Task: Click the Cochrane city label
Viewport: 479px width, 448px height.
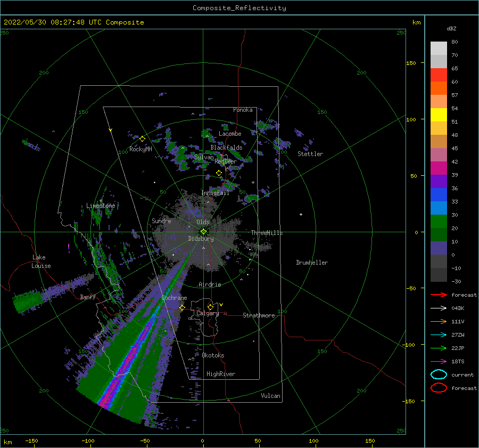Action: (174, 298)
